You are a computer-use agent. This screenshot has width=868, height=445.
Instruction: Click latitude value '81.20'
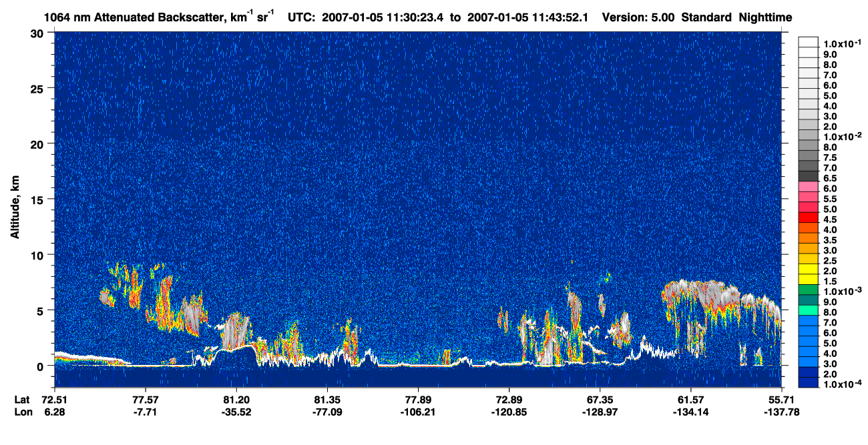tap(236, 399)
